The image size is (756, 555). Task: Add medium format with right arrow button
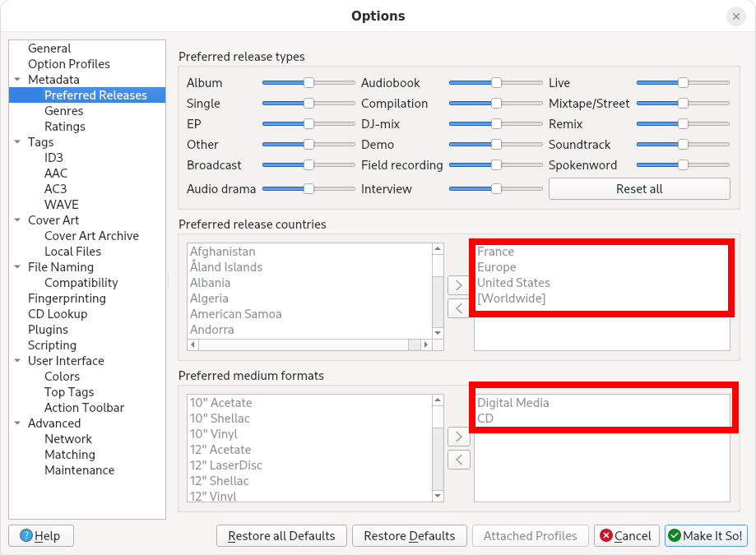coord(459,437)
